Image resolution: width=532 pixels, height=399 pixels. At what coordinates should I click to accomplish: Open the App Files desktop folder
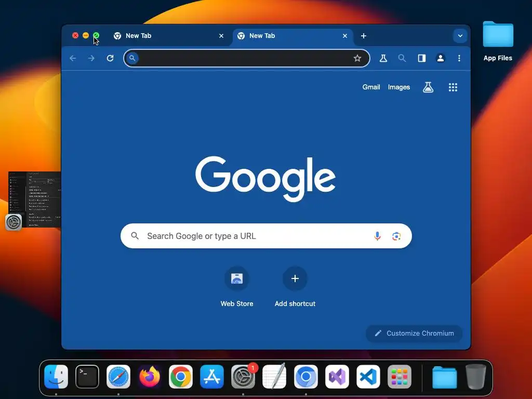[x=498, y=42]
